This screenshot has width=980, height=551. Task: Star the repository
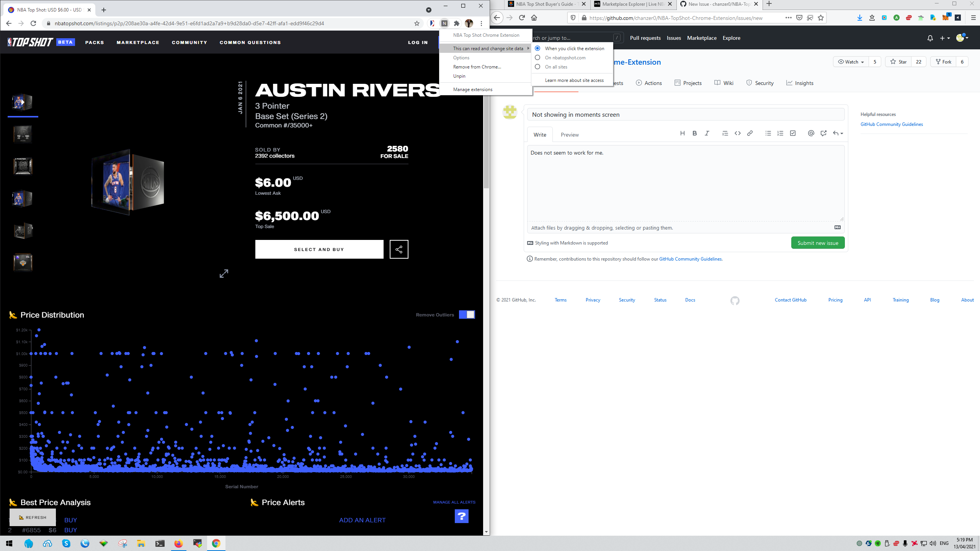click(x=898, y=62)
